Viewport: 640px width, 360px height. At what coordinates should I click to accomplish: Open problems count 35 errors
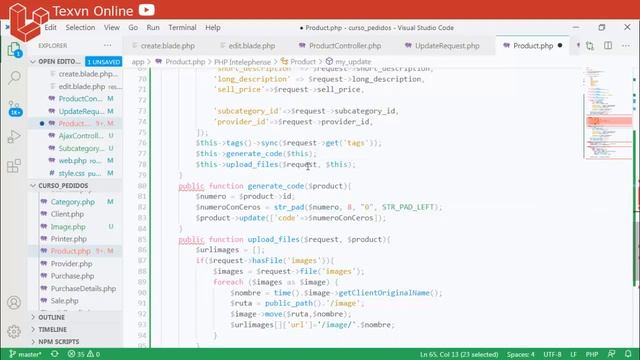coord(84,354)
